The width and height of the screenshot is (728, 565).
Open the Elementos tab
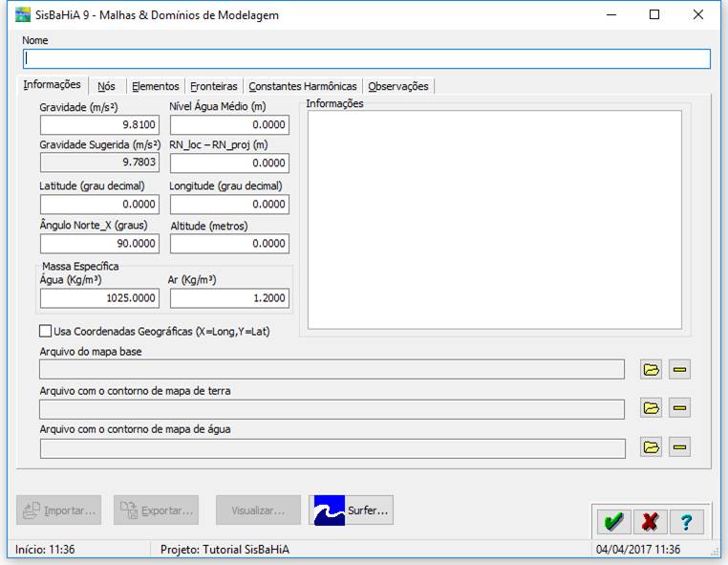(x=155, y=86)
